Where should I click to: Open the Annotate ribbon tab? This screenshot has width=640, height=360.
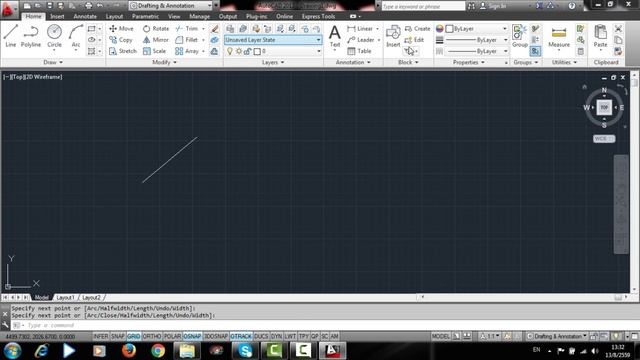[x=85, y=16]
